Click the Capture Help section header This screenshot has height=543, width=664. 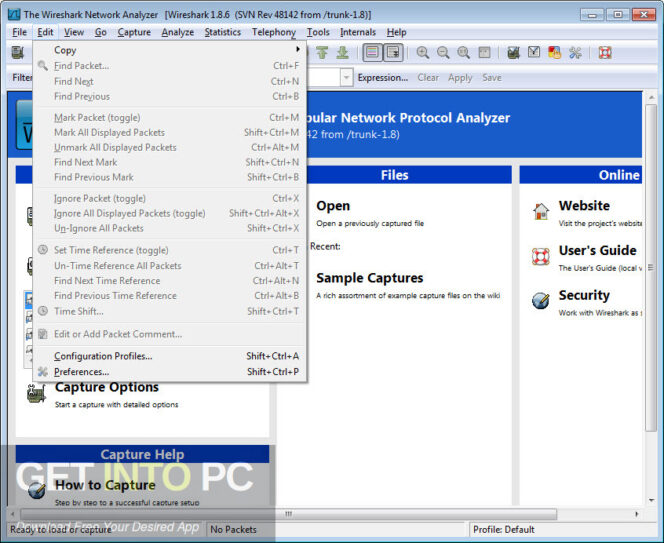point(142,454)
